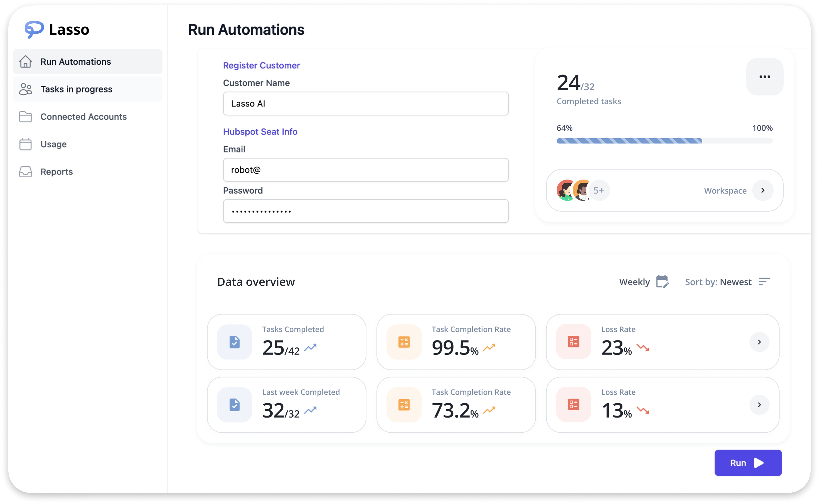819x504 pixels.
Task: Click the inbox icon beside Reports
Action: point(25,172)
